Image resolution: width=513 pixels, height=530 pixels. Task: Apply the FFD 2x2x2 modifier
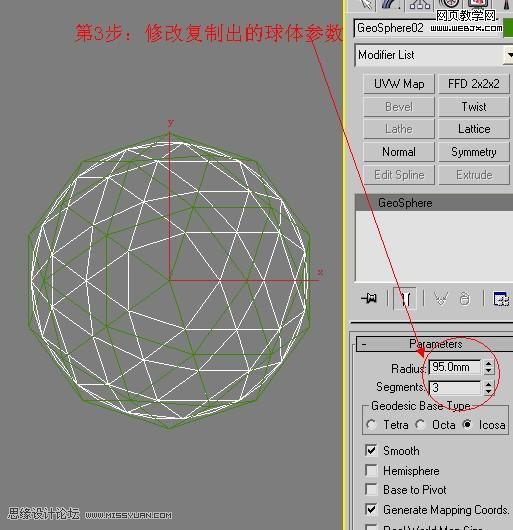coord(474,83)
